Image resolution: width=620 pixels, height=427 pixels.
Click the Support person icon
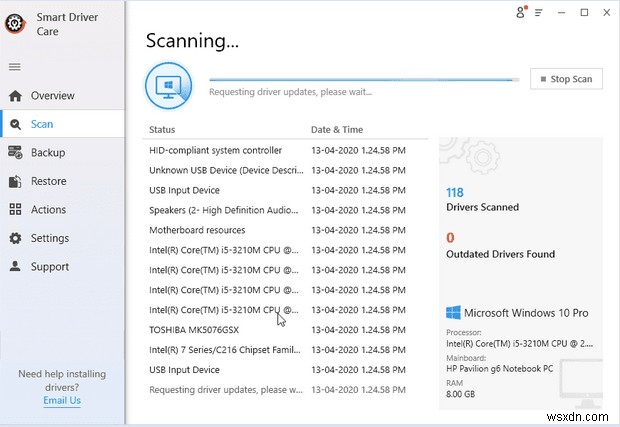[15, 266]
